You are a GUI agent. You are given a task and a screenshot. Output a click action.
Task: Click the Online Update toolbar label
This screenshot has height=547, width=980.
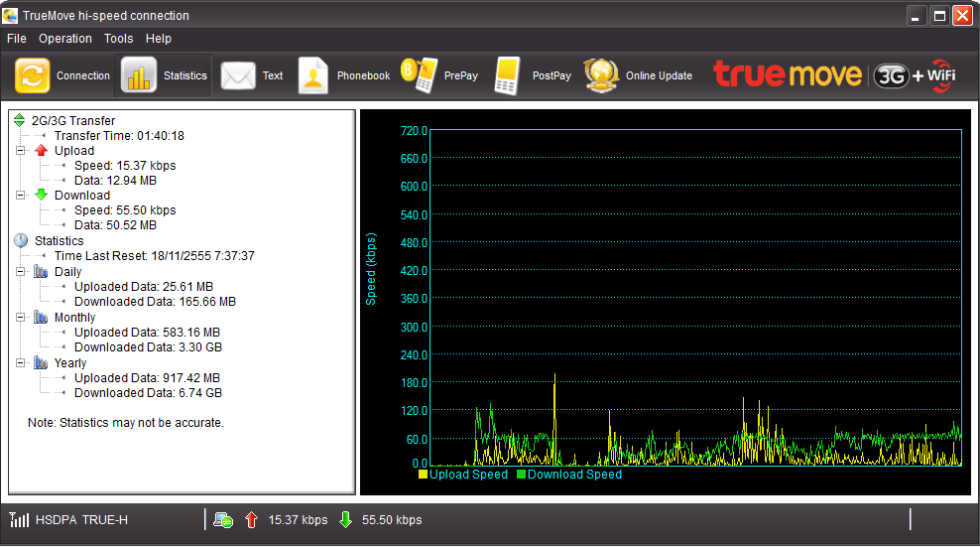(x=660, y=75)
